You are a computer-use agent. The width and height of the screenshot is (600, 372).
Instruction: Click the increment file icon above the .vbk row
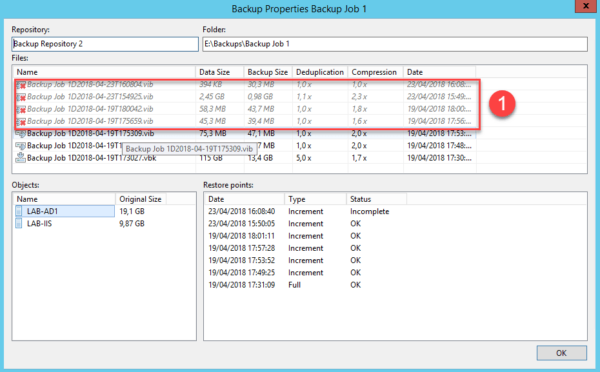click(x=20, y=146)
